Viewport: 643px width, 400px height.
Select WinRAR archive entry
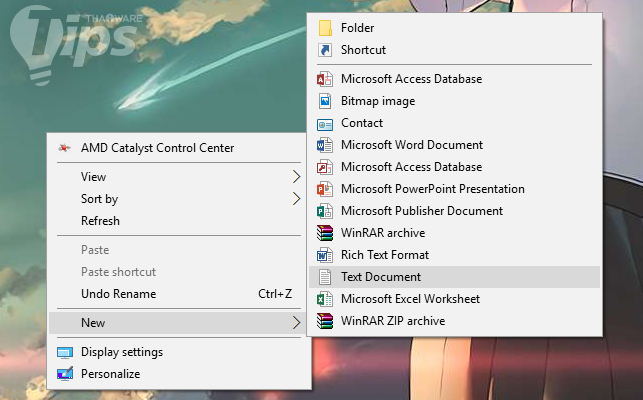pyautogui.click(x=383, y=233)
